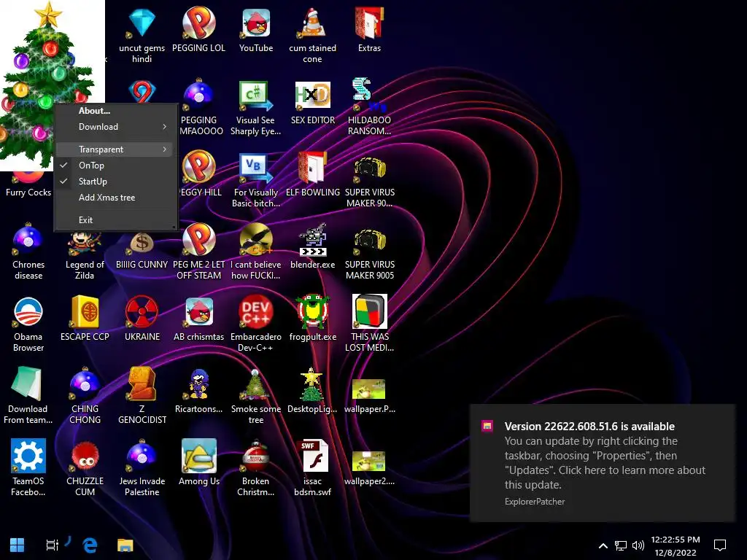Open the volume control tray icon
747x560 pixels.
coord(638,545)
